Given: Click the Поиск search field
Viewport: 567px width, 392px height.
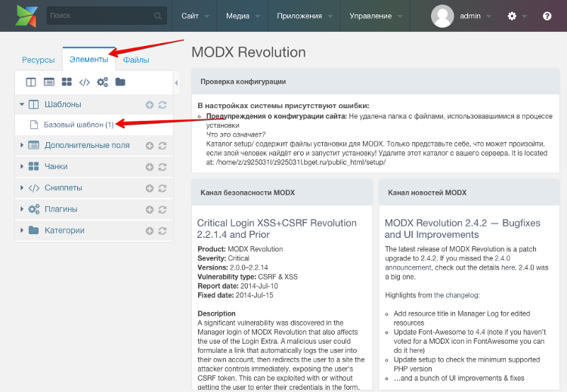Looking at the screenshot, I should (101, 16).
